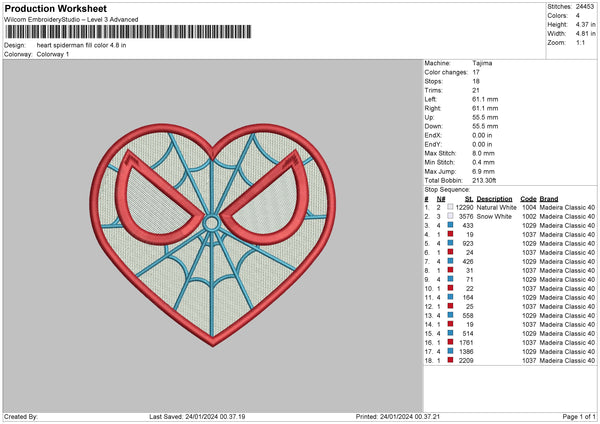
Task: Click thread code 1002 in row 2
Action: click(529, 217)
